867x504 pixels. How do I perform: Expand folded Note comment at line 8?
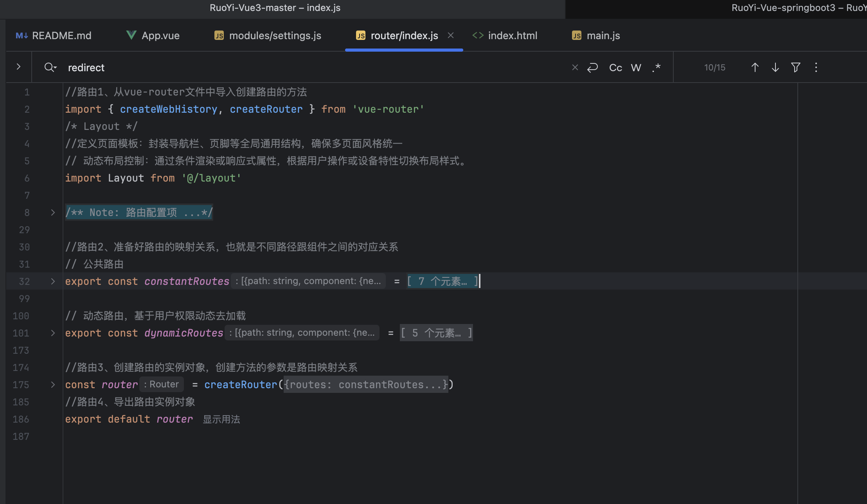[x=53, y=212]
